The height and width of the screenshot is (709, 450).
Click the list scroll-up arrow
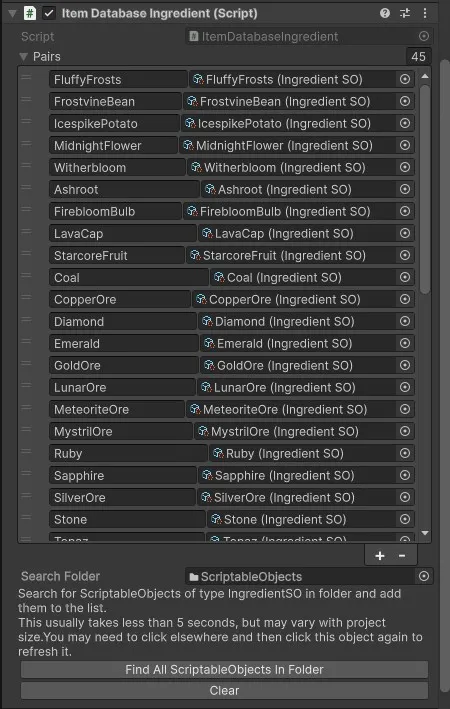tap(425, 76)
